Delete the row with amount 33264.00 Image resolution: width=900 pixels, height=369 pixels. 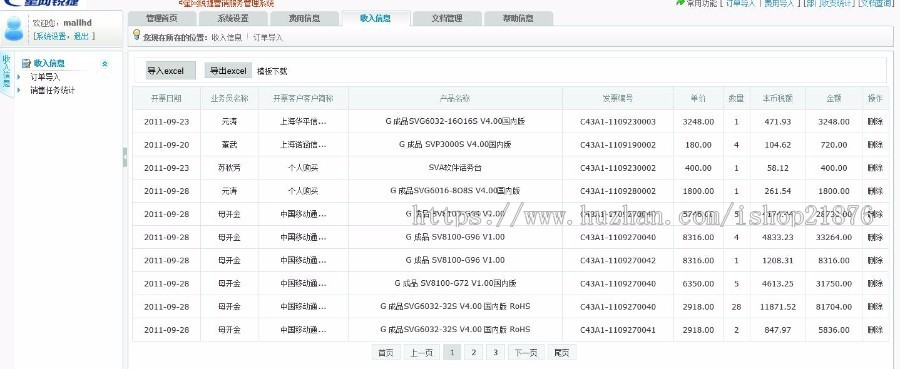coord(875,236)
